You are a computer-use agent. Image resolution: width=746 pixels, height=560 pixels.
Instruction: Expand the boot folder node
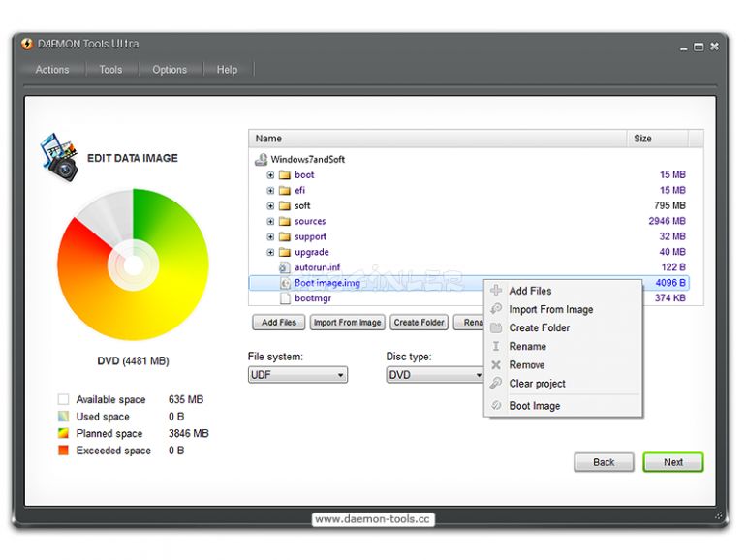[x=270, y=175]
